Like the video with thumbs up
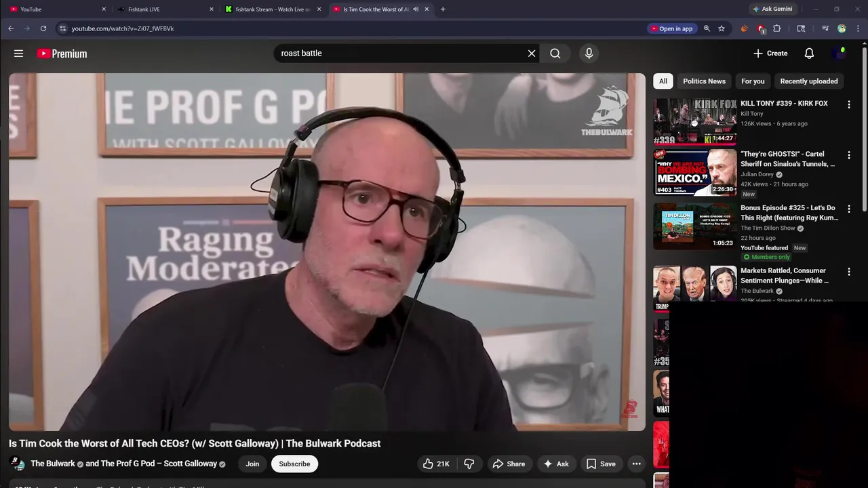This screenshot has height=488, width=868. [436, 464]
